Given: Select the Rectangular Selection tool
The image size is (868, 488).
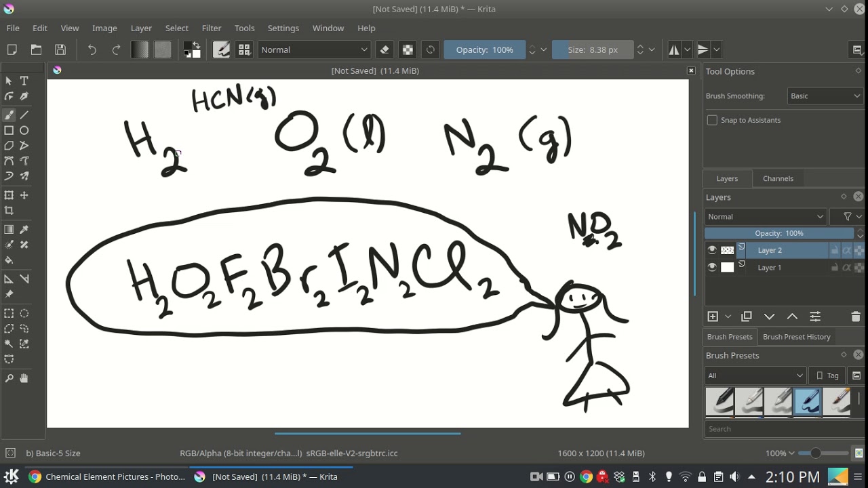Looking at the screenshot, I should 9,313.
